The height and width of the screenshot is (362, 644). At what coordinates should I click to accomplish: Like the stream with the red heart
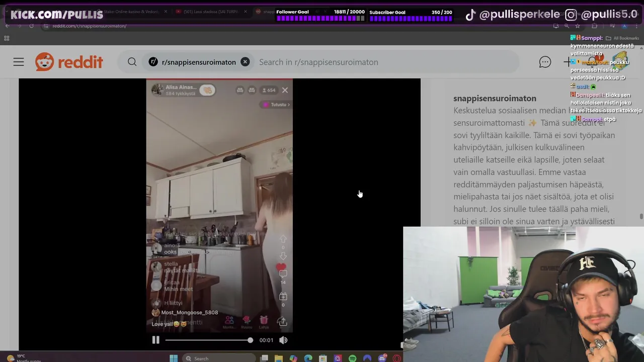pos(281,267)
